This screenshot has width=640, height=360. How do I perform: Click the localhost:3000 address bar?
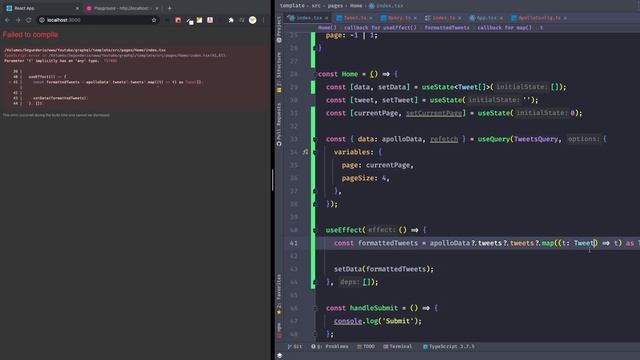click(97, 20)
